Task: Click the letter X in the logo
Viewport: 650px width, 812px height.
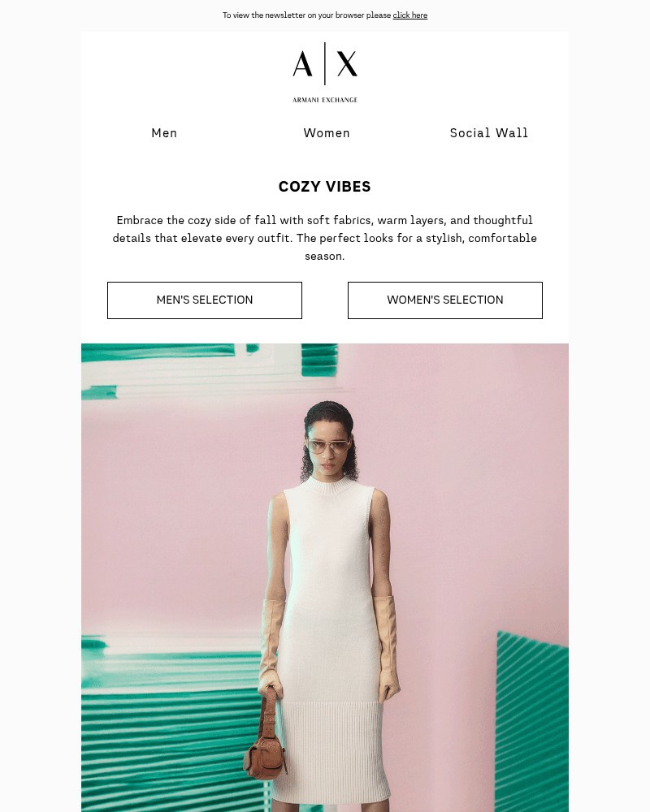Action: click(x=347, y=63)
